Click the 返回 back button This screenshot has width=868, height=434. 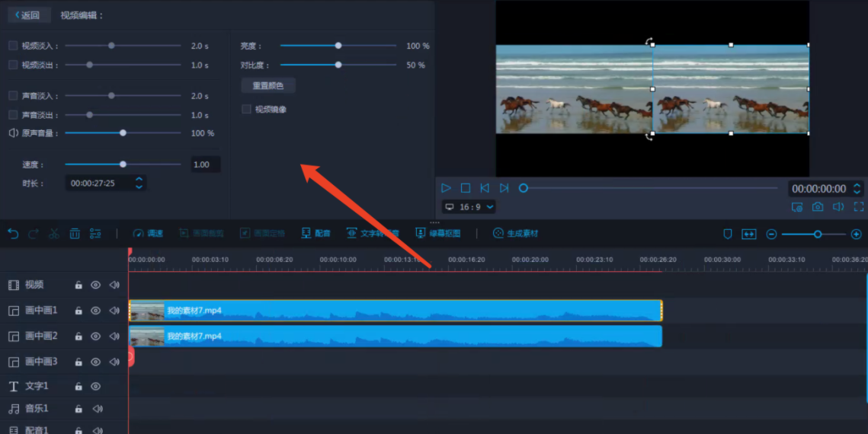pos(27,15)
